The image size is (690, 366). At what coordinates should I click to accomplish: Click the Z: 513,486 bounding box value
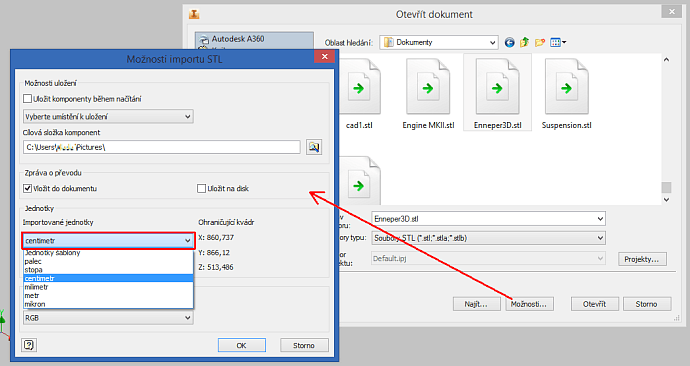216,267
